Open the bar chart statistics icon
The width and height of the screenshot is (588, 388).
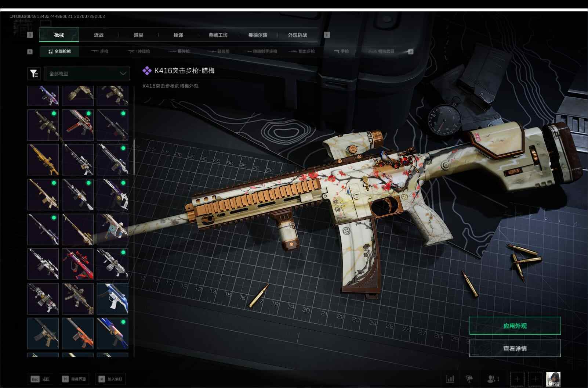pos(450,379)
